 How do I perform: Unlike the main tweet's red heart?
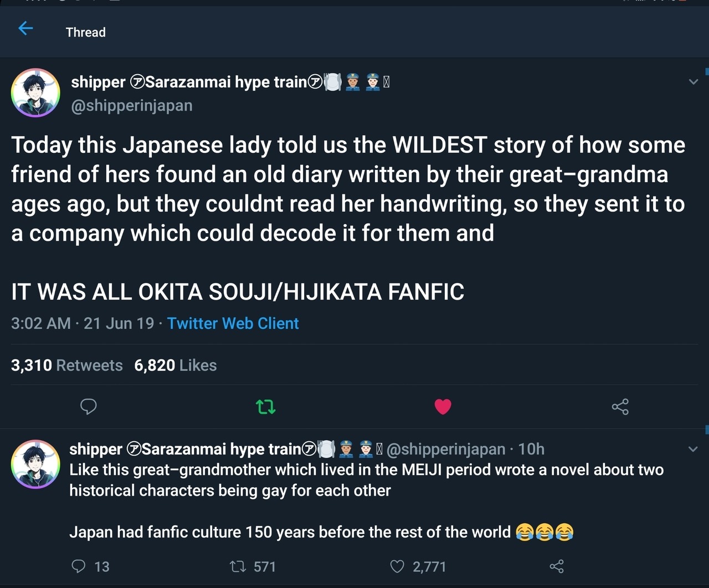click(x=443, y=407)
